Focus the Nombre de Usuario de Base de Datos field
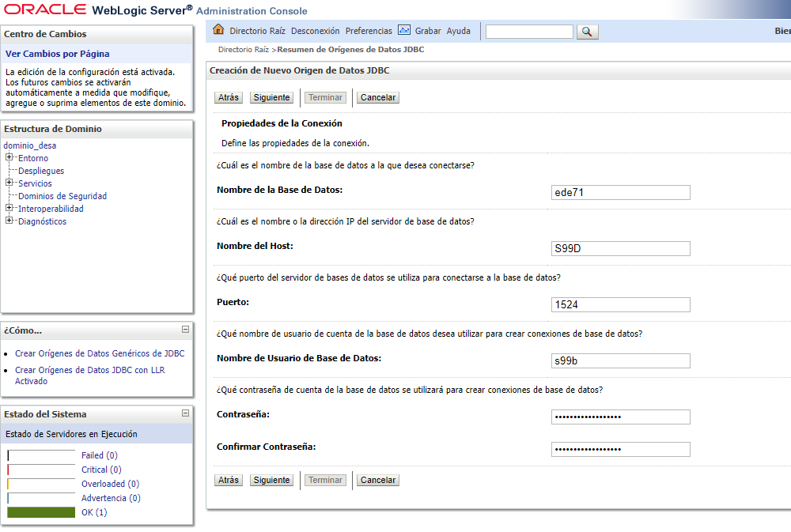791x532 pixels. click(620, 360)
